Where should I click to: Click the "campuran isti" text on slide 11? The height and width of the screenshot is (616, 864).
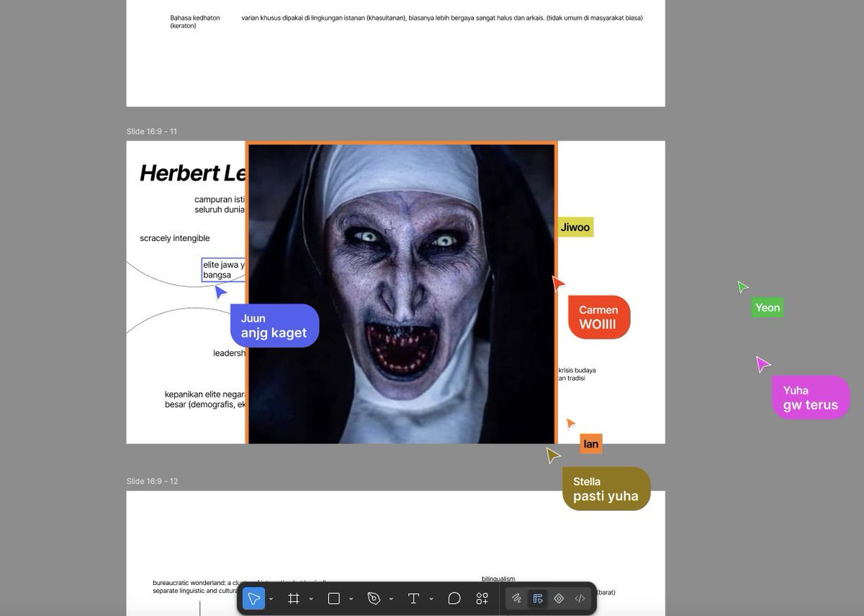[220, 204]
